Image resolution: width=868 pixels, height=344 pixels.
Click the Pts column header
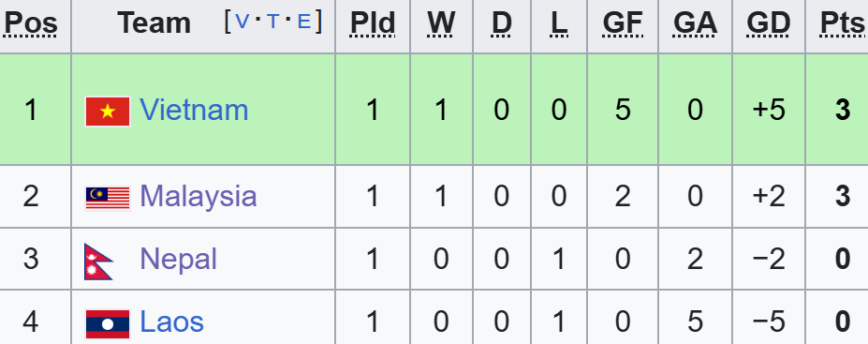coord(843,23)
